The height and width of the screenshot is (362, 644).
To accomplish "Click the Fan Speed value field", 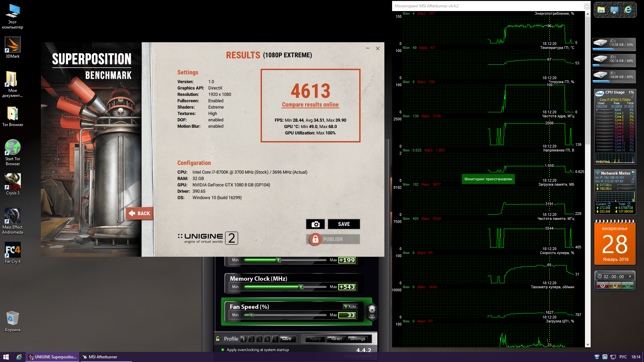I will tap(347, 315).
